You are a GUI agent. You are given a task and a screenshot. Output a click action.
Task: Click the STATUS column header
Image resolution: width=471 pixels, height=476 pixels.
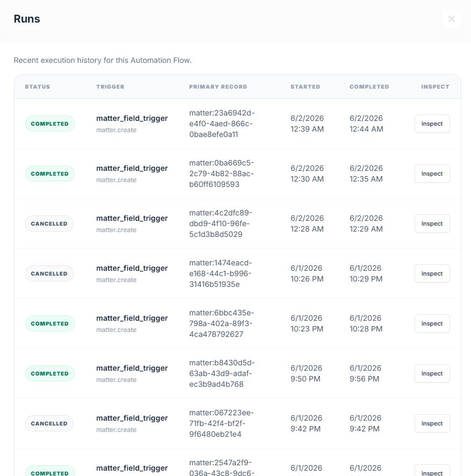click(x=38, y=86)
